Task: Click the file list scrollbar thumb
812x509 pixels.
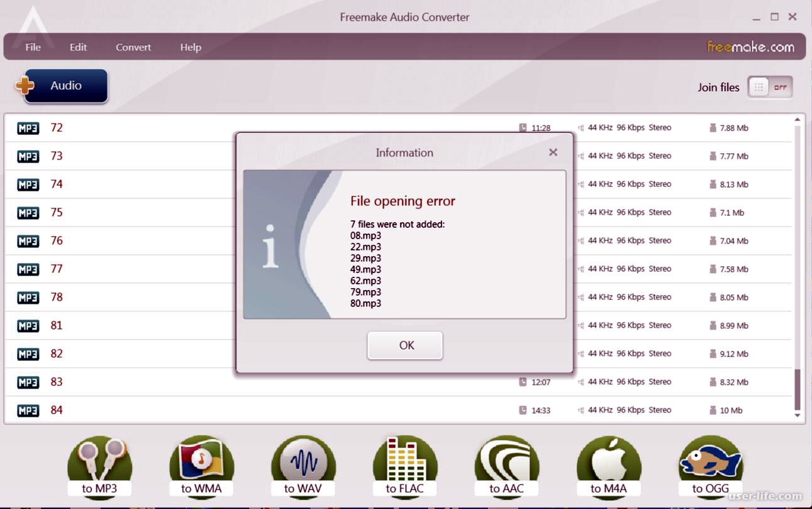Action: [x=798, y=389]
